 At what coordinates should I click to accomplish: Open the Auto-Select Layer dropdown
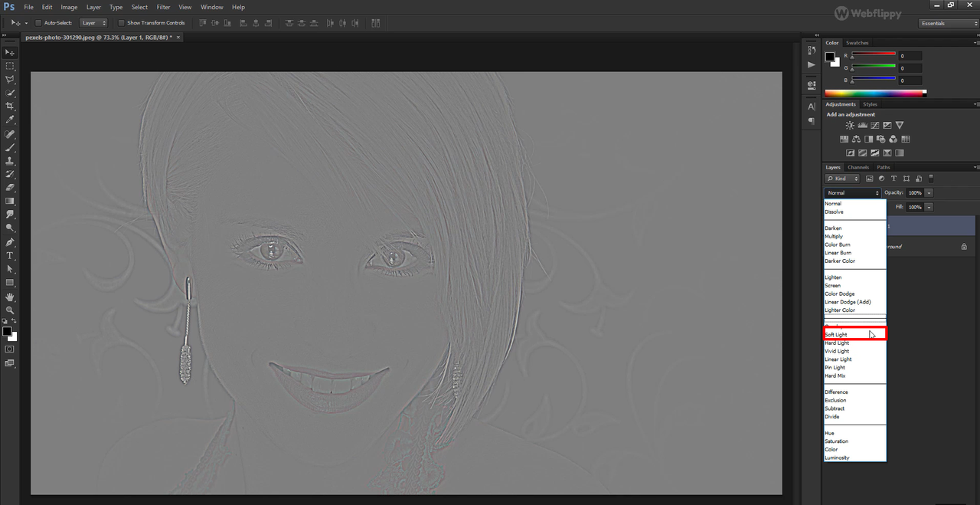point(93,23)
